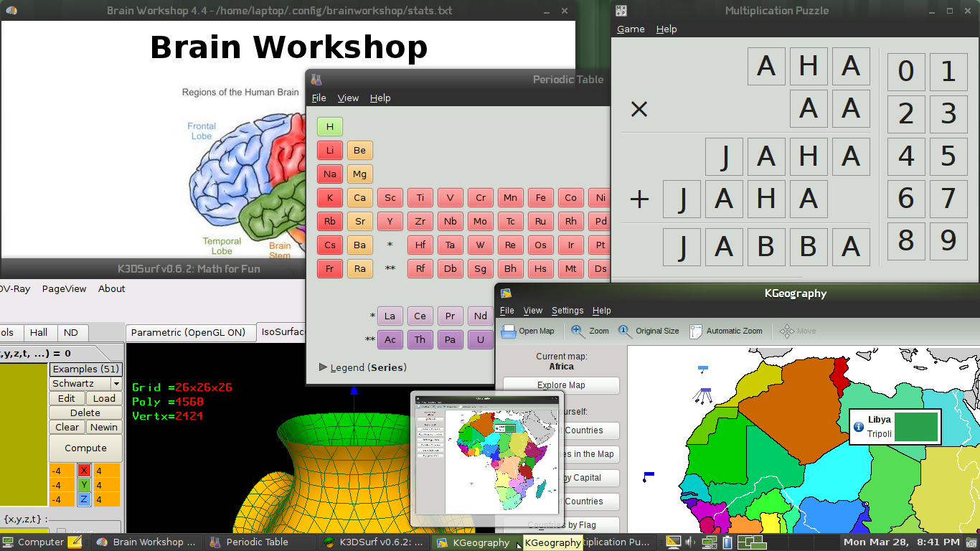Viewport: 980px width, 551px height.
Task: Click the Multiplication Puzzle title bar icon
Action: (x=622, y=10)
